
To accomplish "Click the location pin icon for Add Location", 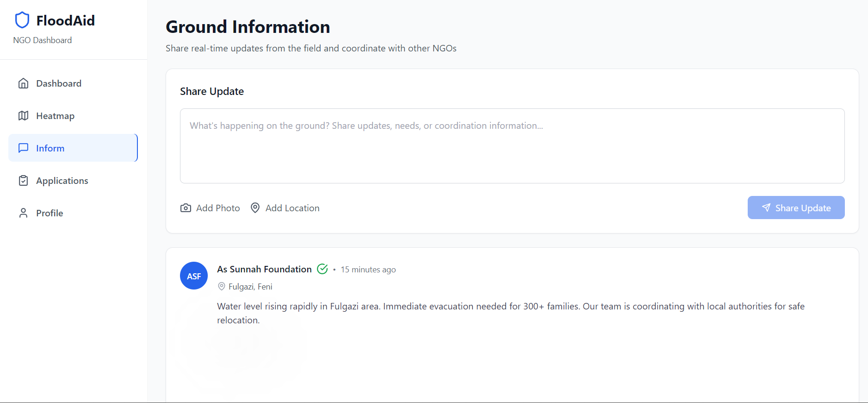I will pos(255,208).
